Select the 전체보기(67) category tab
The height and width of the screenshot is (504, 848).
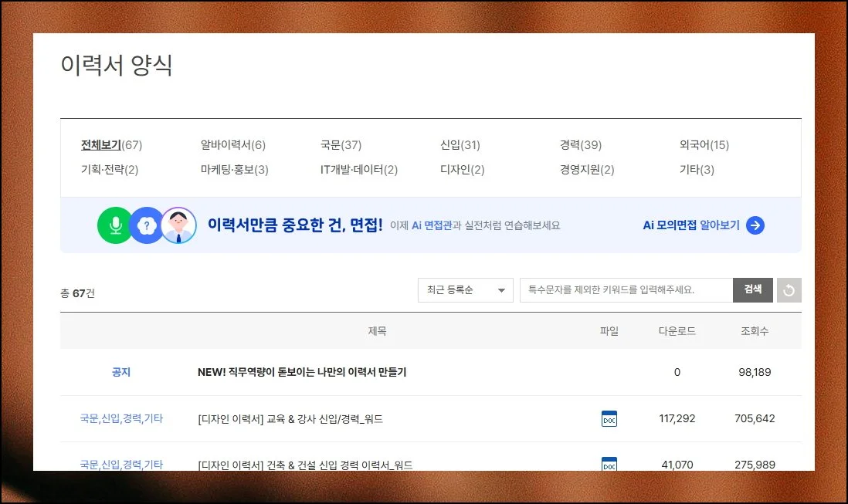pyautogui.click(x=111, y=145)
